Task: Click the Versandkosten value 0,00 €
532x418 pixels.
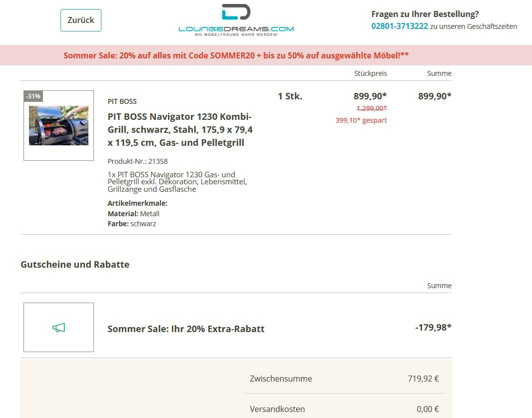Action: [x=428, y=409]
